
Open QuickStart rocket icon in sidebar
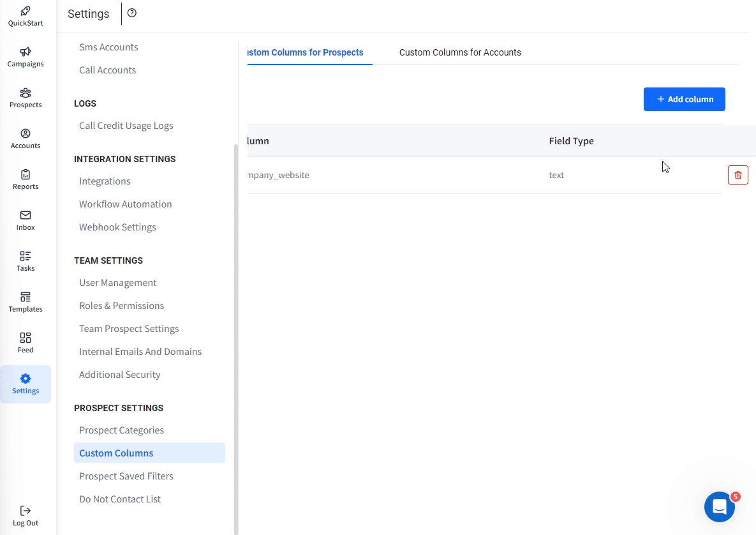pos(26,11)
